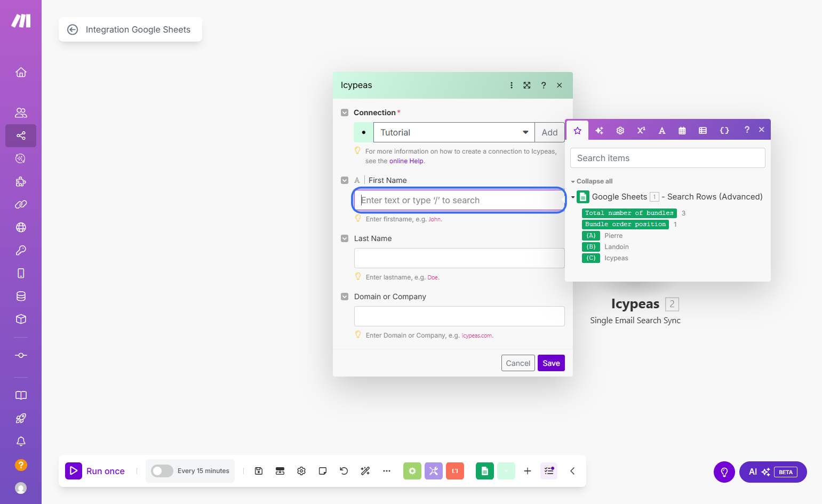
Task: Open the puzzle-piece Templates icon in the sidebar
Action: (21, 181)
